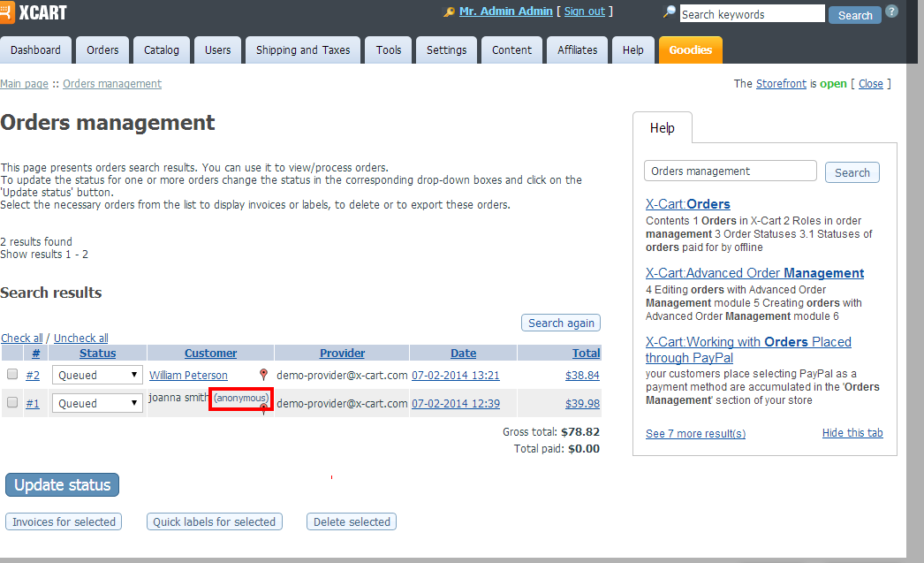Open the Content tab

tap(511, 50)
